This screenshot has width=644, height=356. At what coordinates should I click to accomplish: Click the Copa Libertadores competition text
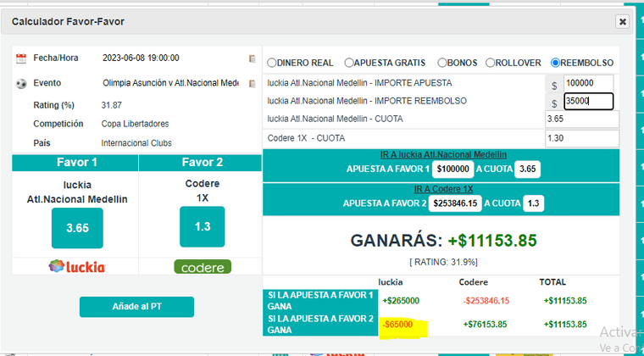point(135,124)
